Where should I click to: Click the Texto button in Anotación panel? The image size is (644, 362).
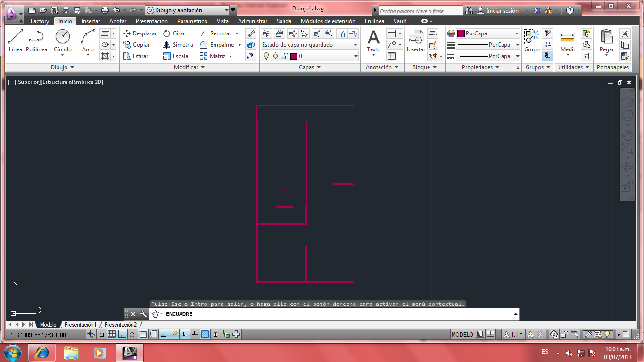tap(373, 42)
